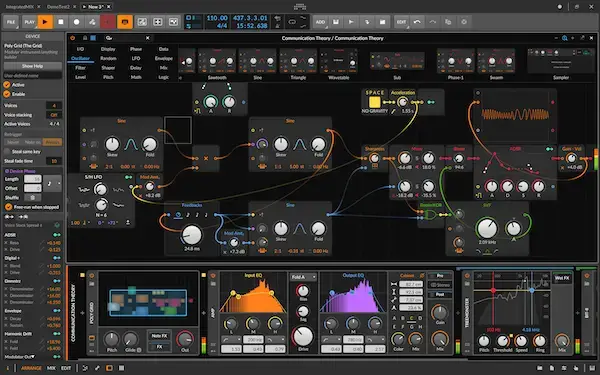
Task: Click the User-defined name field
Action: click(x=33, y=76)
